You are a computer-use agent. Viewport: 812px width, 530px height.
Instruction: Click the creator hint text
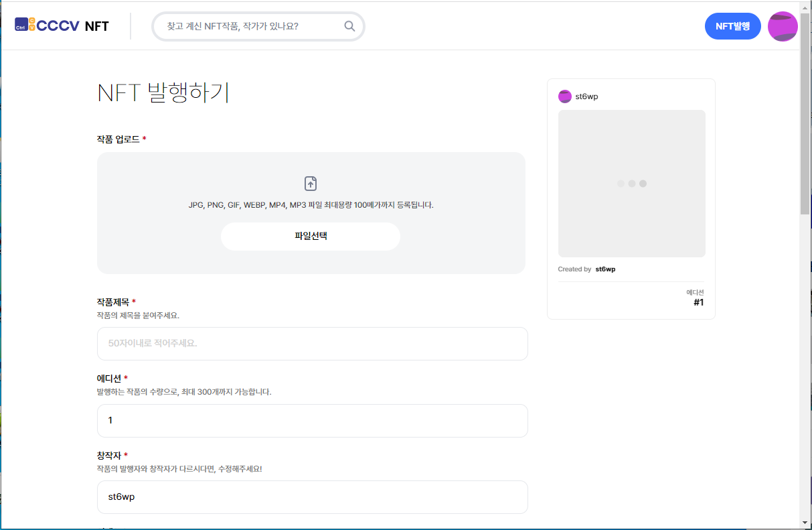click(179, 468)
